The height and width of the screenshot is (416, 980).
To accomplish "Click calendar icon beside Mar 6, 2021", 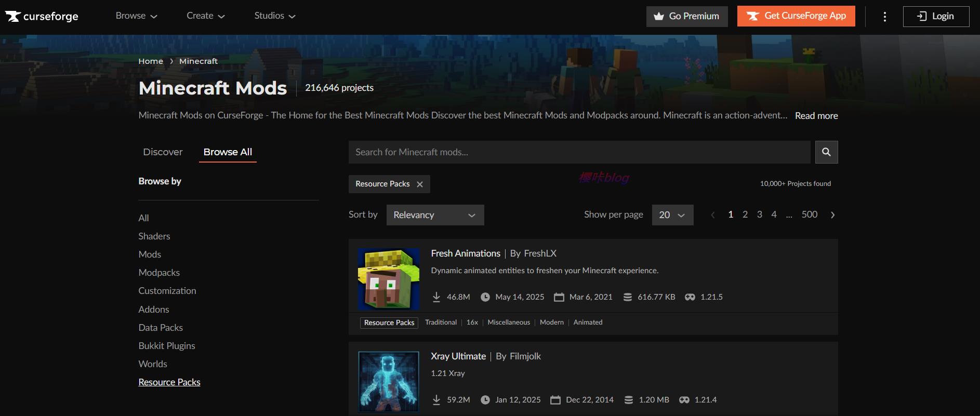I will point(559,297).
